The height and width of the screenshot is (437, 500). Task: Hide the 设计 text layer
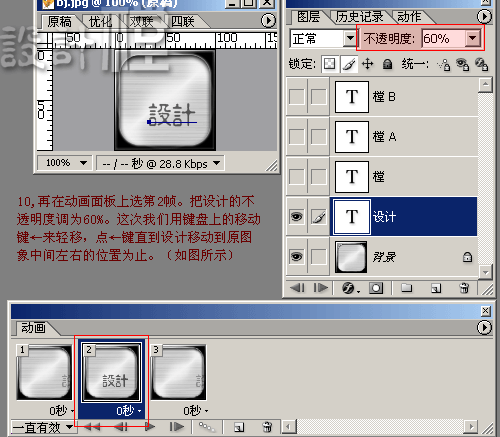(x=296, y=217)
